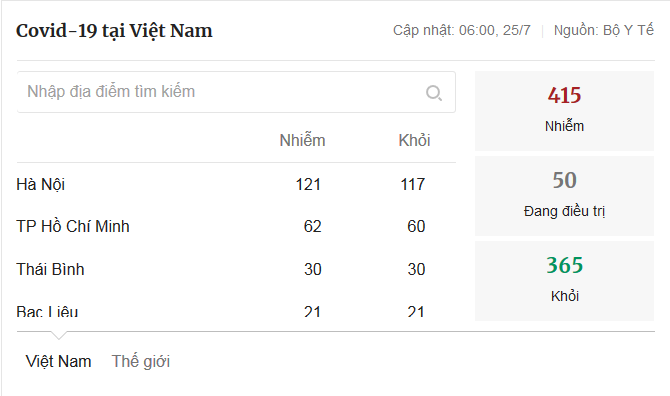Focus the location search input field
The height and width of the screenshot is (396, 670).
point(236,92)
